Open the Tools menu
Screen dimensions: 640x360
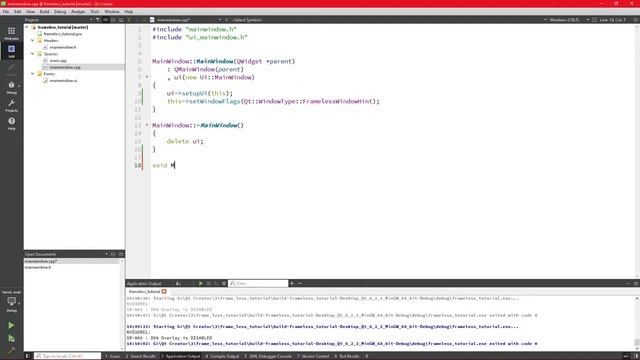click(x=95, y=11)
